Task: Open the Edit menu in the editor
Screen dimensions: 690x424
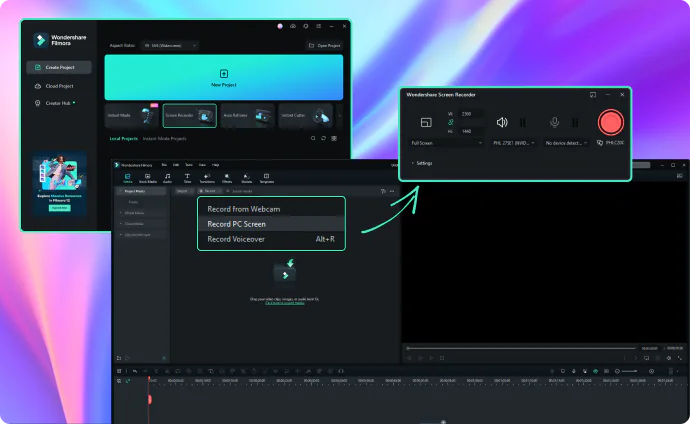Action: (x=176, y=165)
